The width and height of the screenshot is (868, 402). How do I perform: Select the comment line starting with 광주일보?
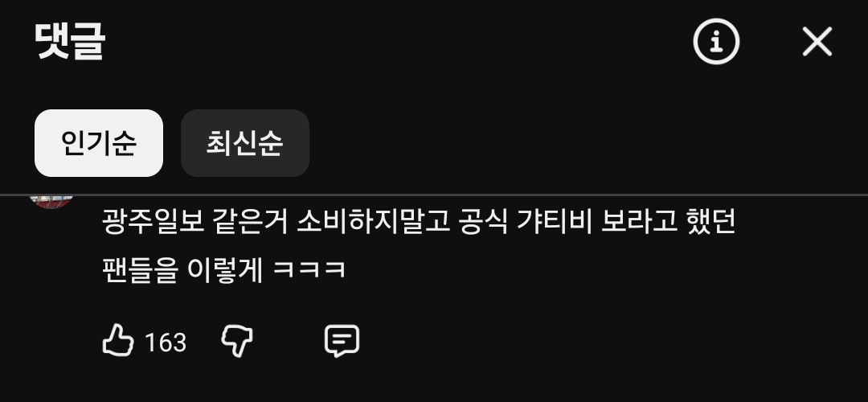[x=419, y=222]
